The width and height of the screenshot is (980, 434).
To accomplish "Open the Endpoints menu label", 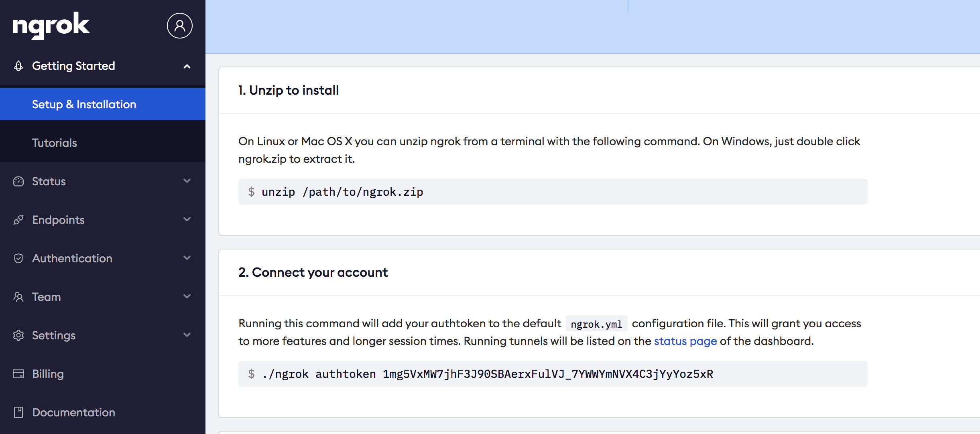I will (x=58, y=220).
